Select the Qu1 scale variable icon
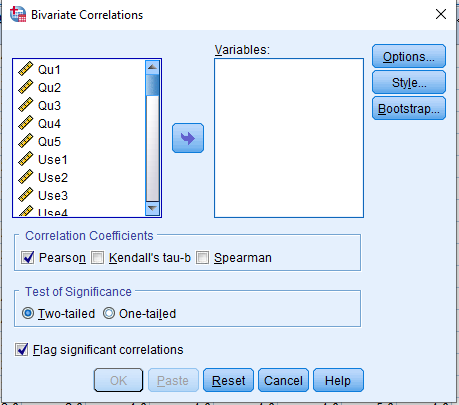The height and width of the screenshot is (405, 459). 26,69
